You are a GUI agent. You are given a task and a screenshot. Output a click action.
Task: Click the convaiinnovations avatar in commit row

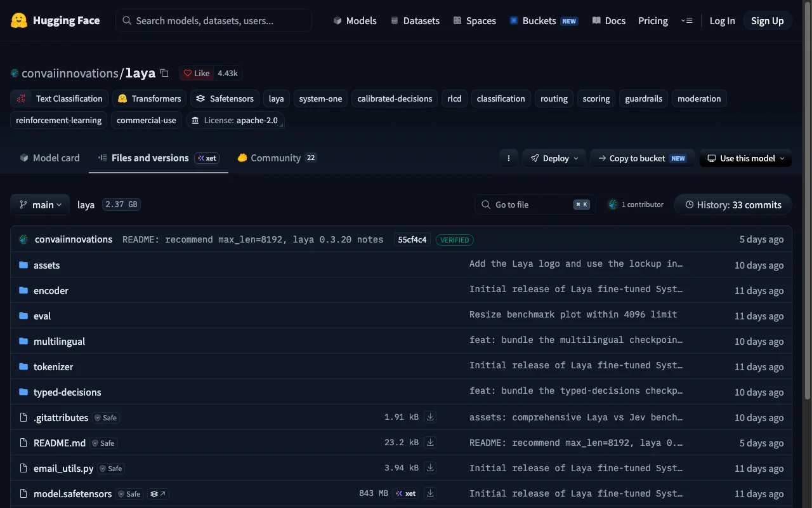pos(24,239)
